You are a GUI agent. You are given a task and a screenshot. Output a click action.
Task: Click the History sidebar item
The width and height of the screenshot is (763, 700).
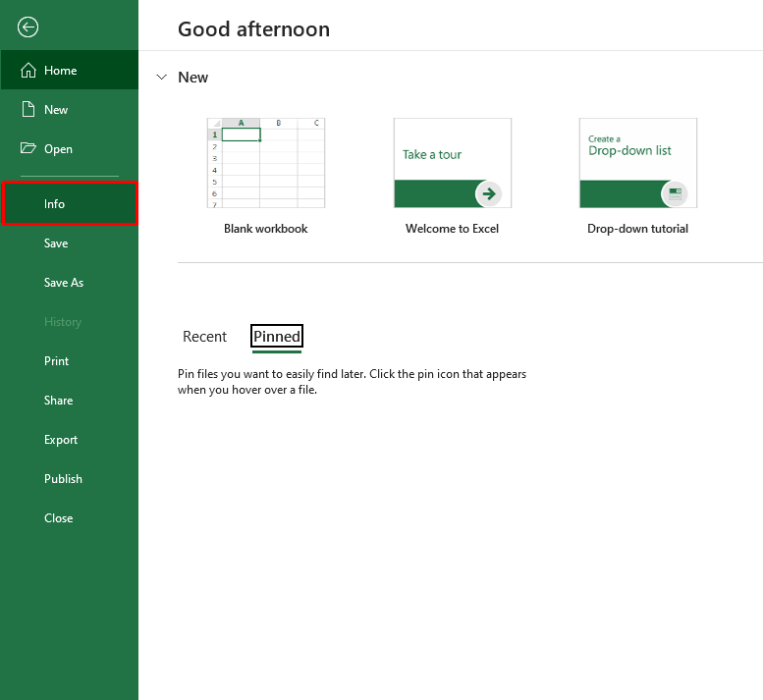pos(69,322)
